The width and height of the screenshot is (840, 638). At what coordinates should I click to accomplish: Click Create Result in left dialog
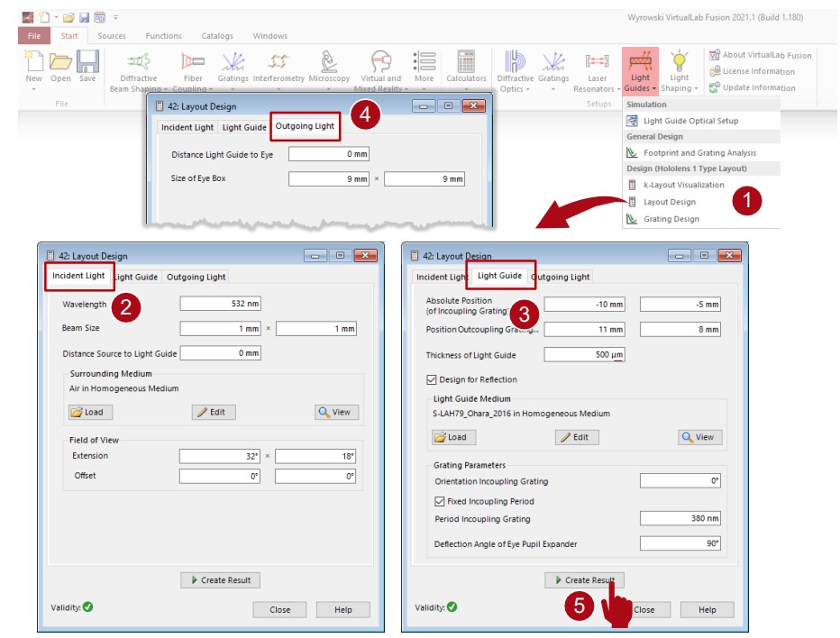pos(220,580)
